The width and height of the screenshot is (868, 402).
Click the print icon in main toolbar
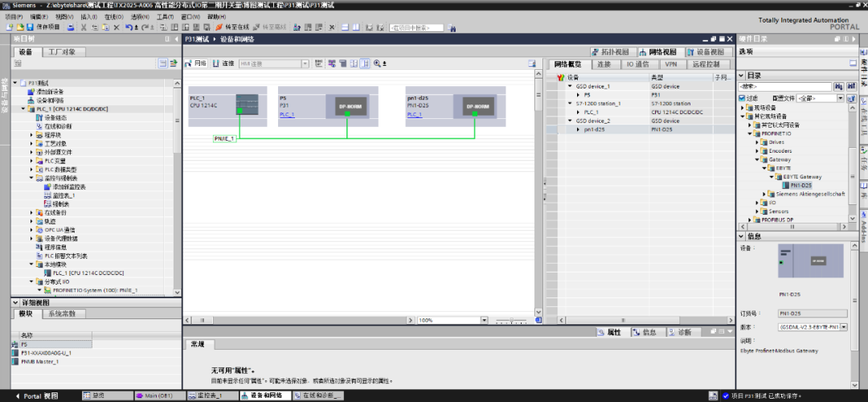pos(70,27)
